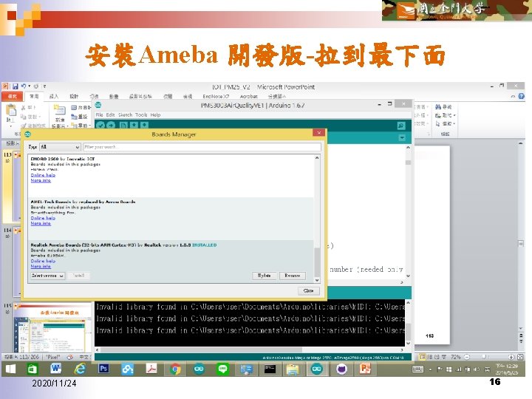Viewport: 532px width, 399px height.
Task: Click the Arduino Open sketch icon
Action: 134,125
